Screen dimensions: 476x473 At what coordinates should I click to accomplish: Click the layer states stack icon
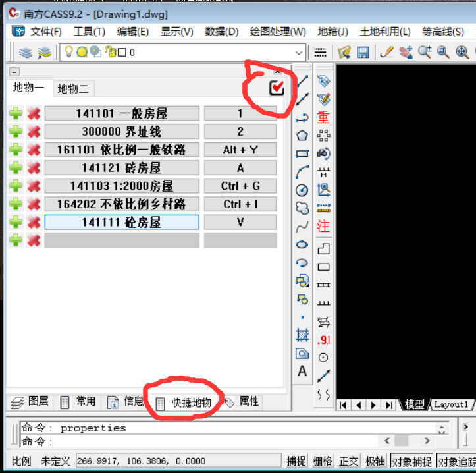(x=44, y=53)
